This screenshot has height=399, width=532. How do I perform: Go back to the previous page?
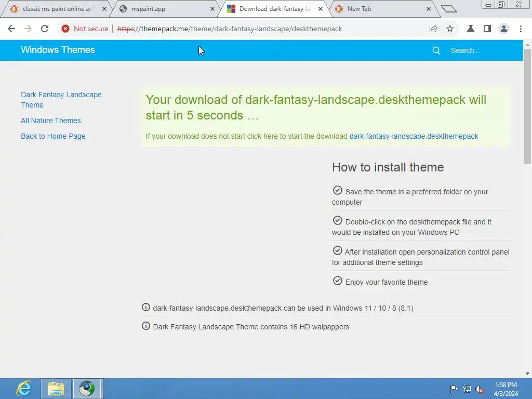tap(11, 29)
